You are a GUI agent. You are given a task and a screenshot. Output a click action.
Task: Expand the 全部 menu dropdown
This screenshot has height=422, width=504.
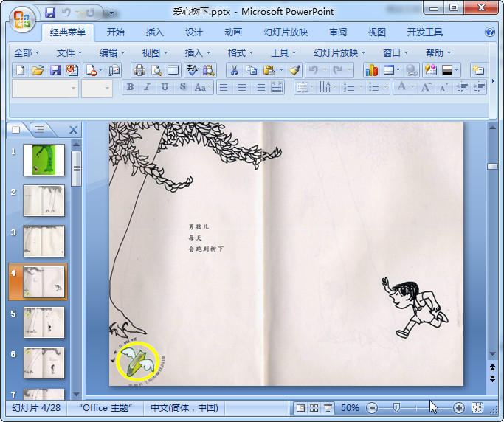click(27, 52)
